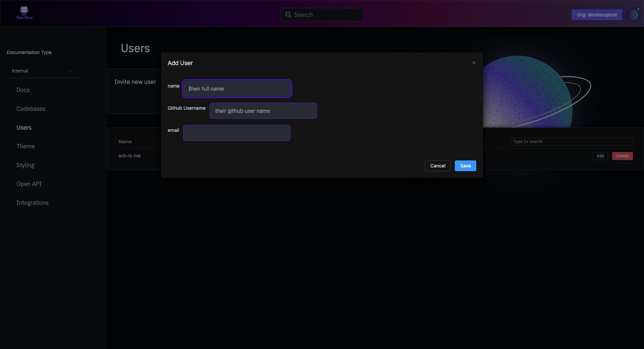The image size is (644, 349).
Task: Click the email input field
Action: [236, 133]
